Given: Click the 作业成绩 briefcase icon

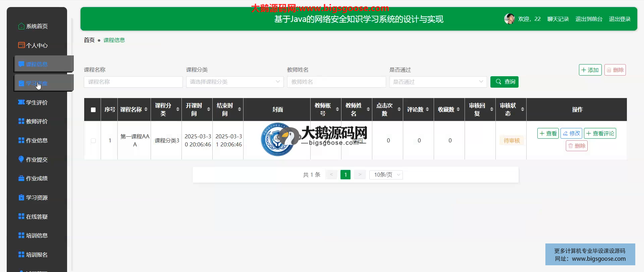Looking at the screenshot, I should 21,178.
